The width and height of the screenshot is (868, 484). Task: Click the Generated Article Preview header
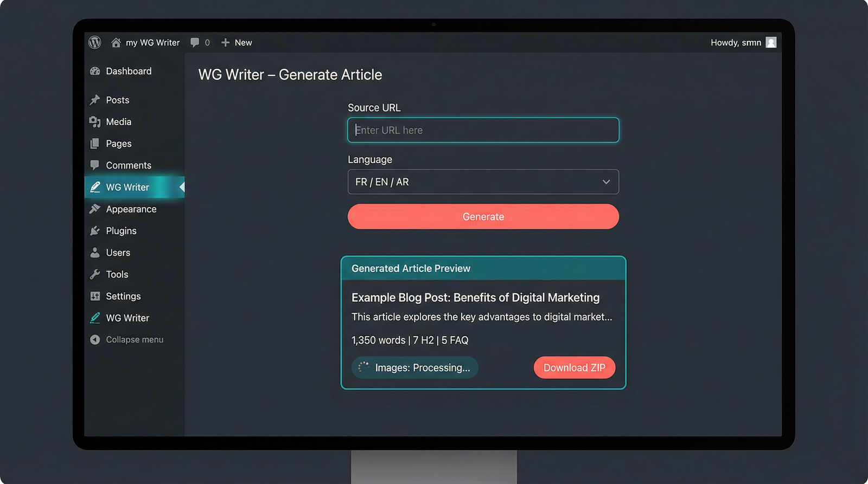[483, 268]
